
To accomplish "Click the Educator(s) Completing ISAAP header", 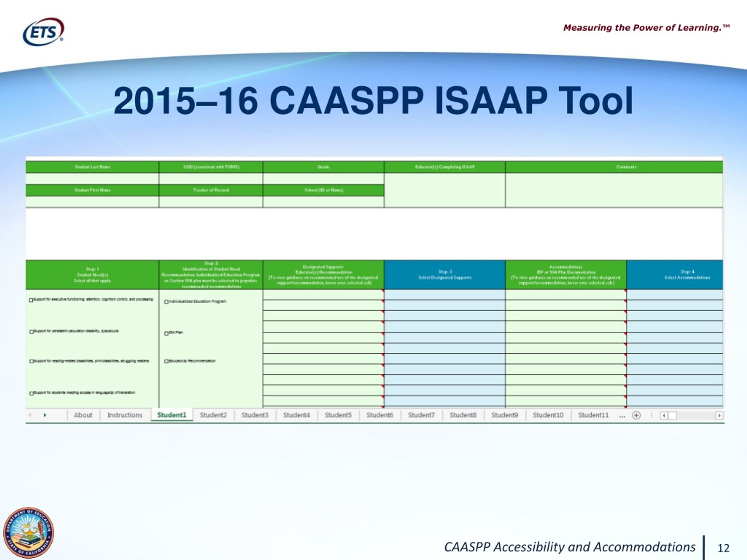I will tap(445, 167).
